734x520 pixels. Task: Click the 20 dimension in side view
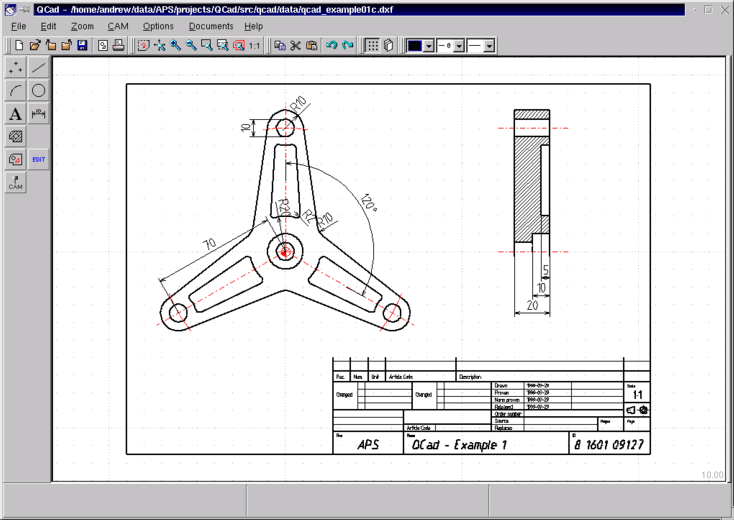coord(532,305)
